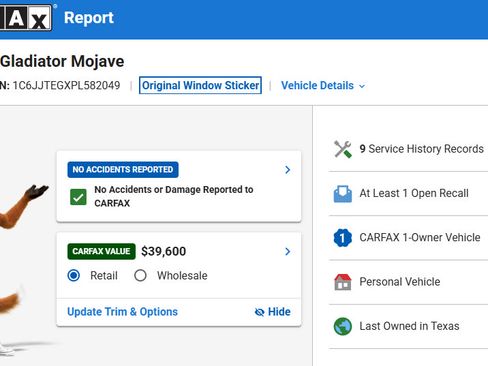This screenshot has width=488, height=366.
Task: Click the personal vehicle house icon
Action: coord(343,282)
